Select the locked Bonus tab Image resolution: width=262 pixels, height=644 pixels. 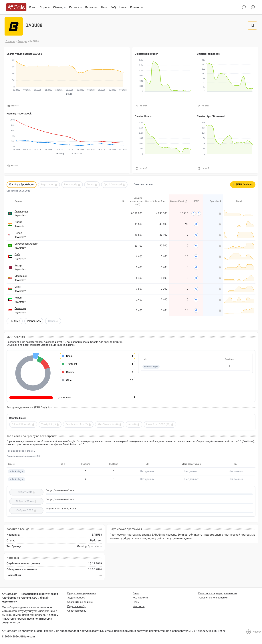click(92, 184)
